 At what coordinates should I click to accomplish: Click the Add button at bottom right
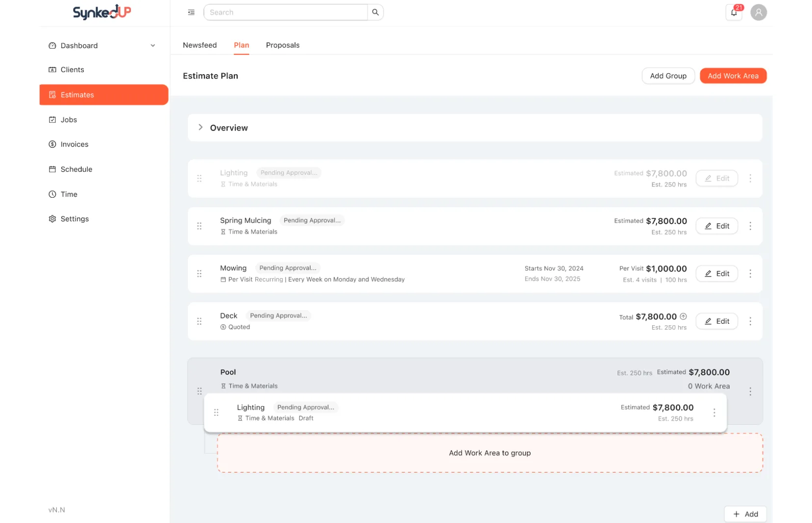[745, 514]
